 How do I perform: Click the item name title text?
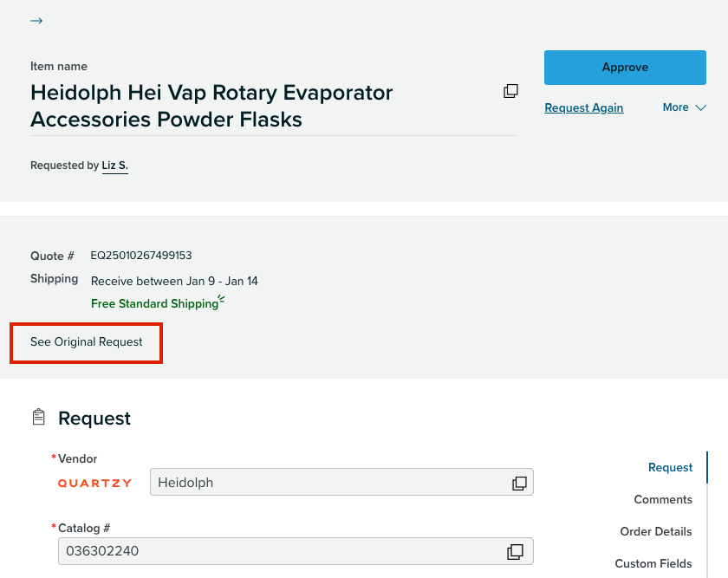pyautogui.click(x=211, y=106)
